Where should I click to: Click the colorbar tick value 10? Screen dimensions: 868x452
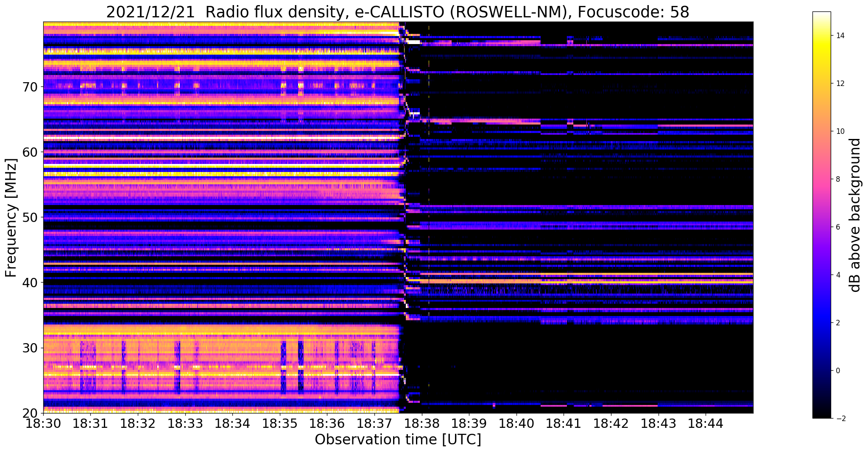click(840, 131)
